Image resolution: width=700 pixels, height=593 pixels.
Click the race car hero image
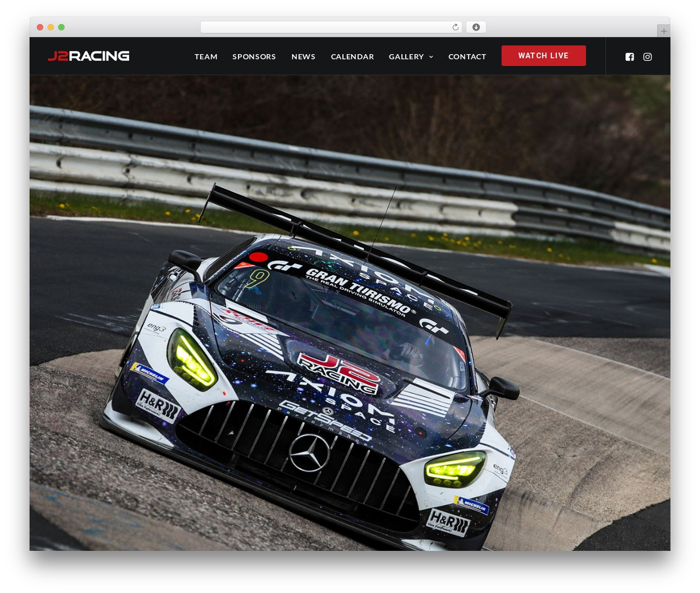coord(350,313)
